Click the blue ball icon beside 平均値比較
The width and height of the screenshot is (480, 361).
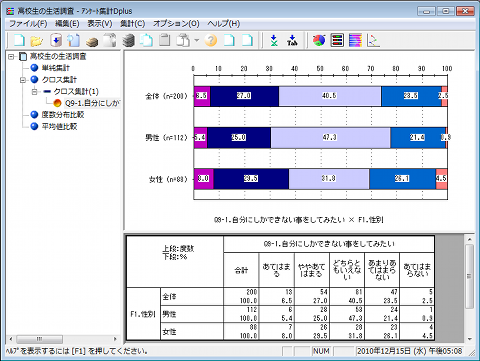(x=34, y=126)
